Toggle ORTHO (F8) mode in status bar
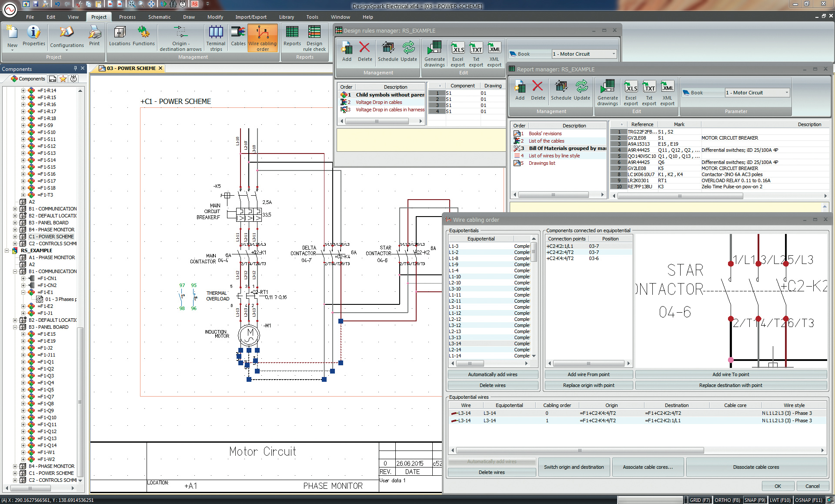The height and width of the screenshot is (504, 835). coord(727,500)
